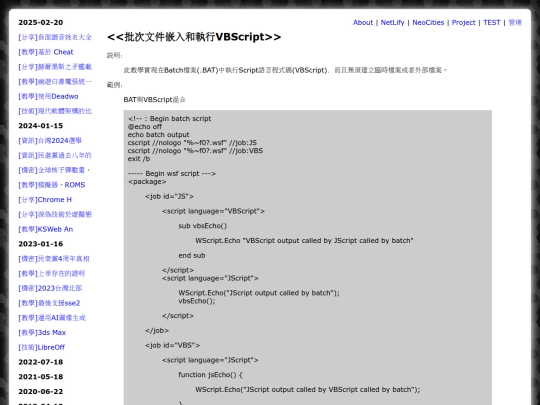Open the [教學]模擬器・ROMS article

(52, 185)
